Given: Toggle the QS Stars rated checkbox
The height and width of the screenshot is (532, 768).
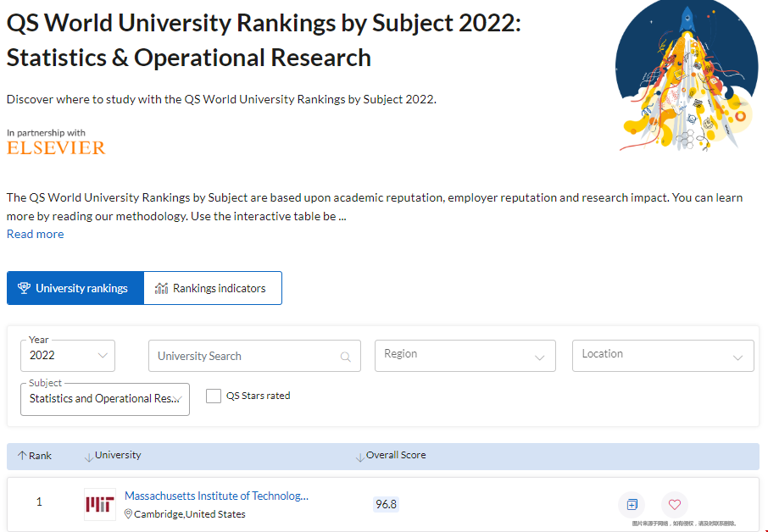Looking at the screenshot, I should click(214, 396).
